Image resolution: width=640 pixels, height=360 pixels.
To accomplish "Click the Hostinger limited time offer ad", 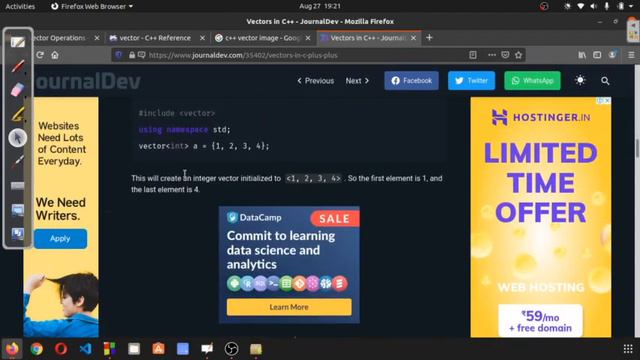I will tap(541, 217).
